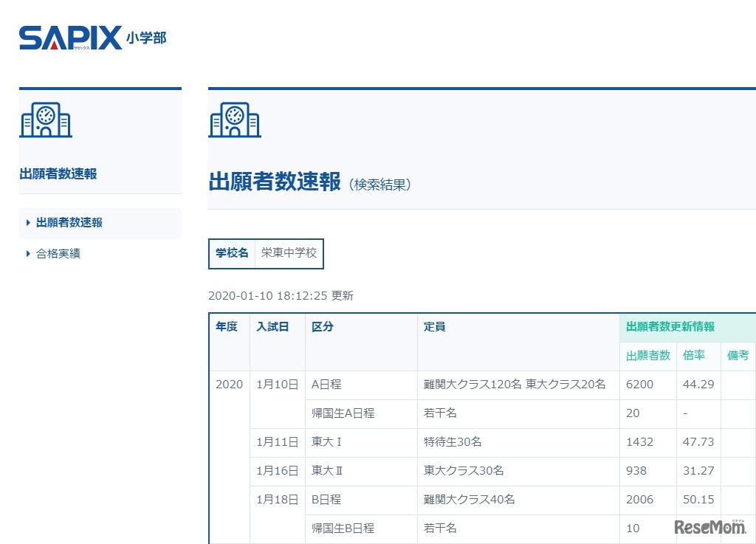The image size is (756, 544).
Task: Click the 入試日 column header
Action: [272, 327]
